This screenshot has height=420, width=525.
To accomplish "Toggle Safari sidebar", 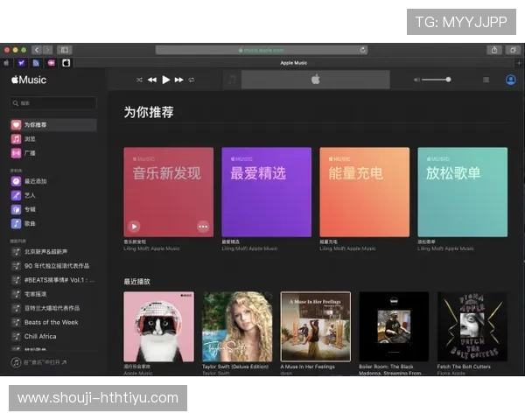I will coord(64,50).
